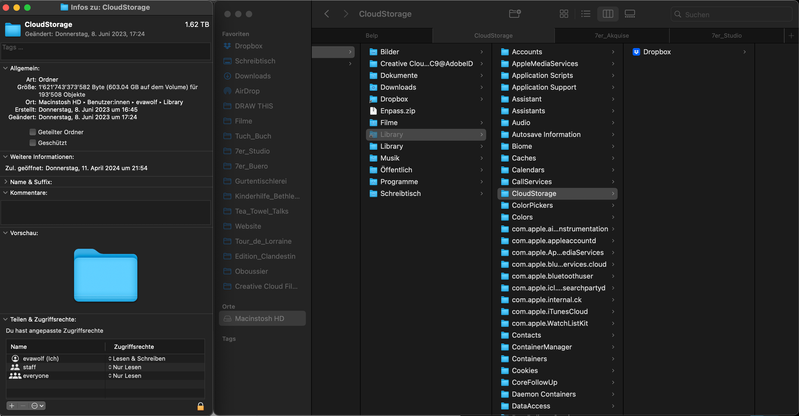Viewport: 799px width, 416px height.
Task: Switch to icon grid view
Action: click(x=564, y=14)
